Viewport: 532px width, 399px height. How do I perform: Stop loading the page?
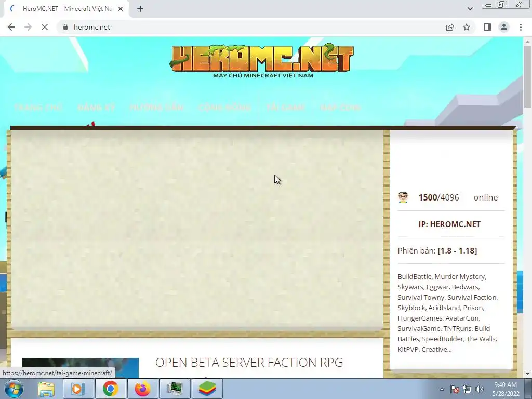point(45,27)
